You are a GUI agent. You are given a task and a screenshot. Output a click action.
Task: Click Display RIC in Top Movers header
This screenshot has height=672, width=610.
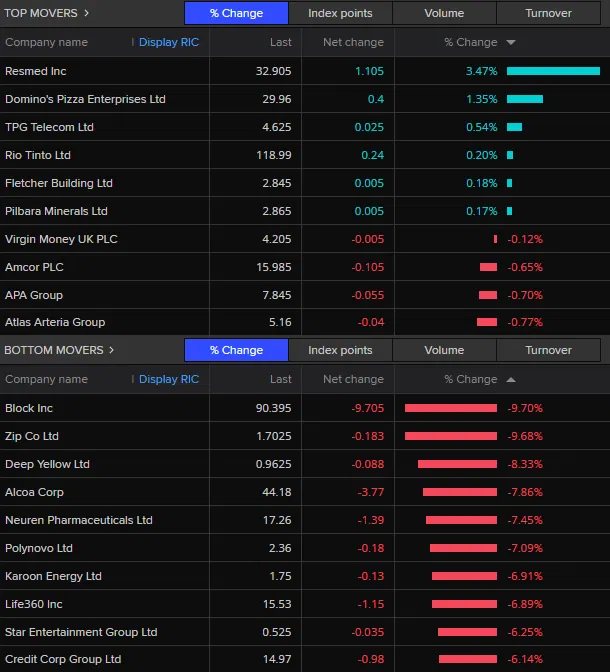tap(169, 42)
